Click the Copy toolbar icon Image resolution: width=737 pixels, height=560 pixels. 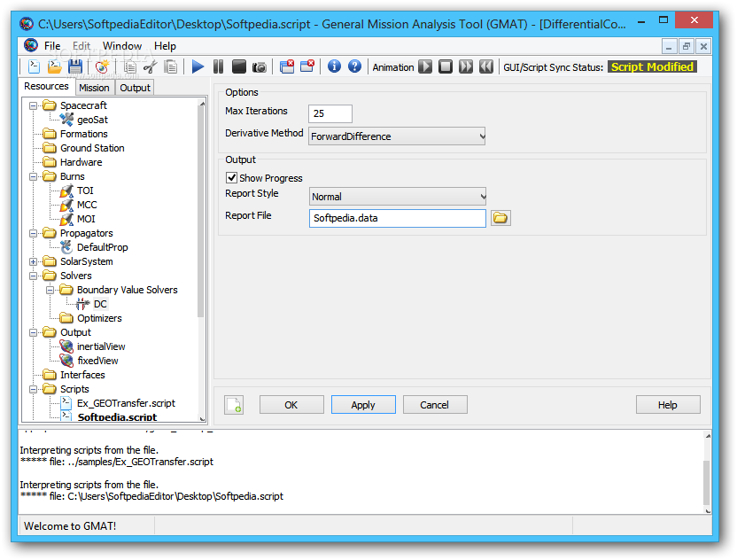129,66
